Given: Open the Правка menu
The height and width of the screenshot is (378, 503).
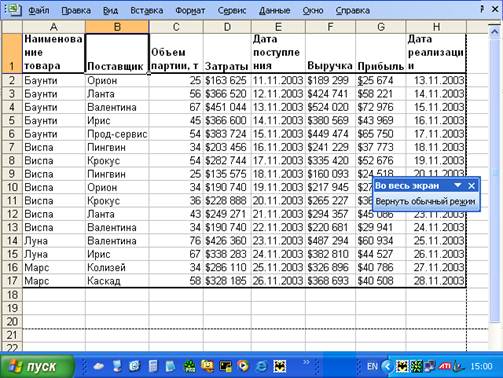Looking at the screenshot, I should click(x=76, y=11).
